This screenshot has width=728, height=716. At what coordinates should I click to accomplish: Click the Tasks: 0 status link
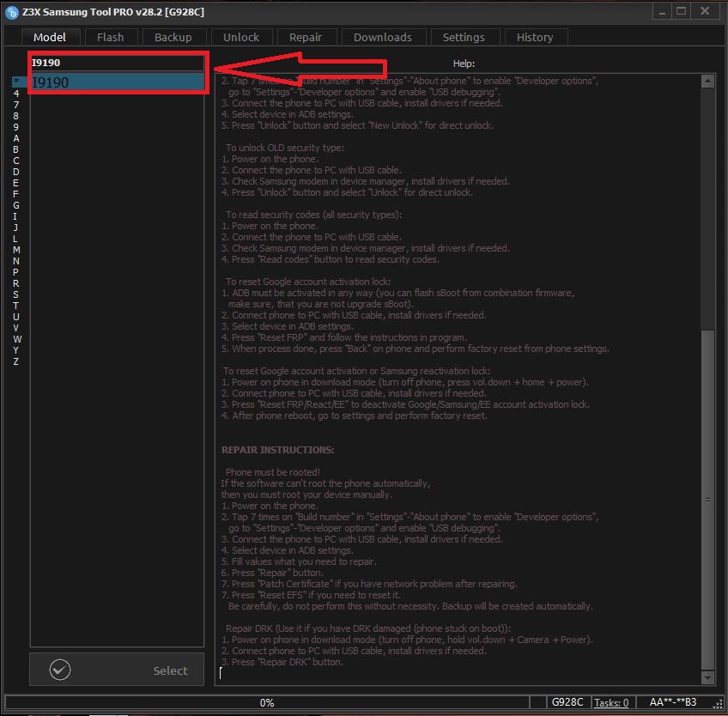[x=611, y=702]
